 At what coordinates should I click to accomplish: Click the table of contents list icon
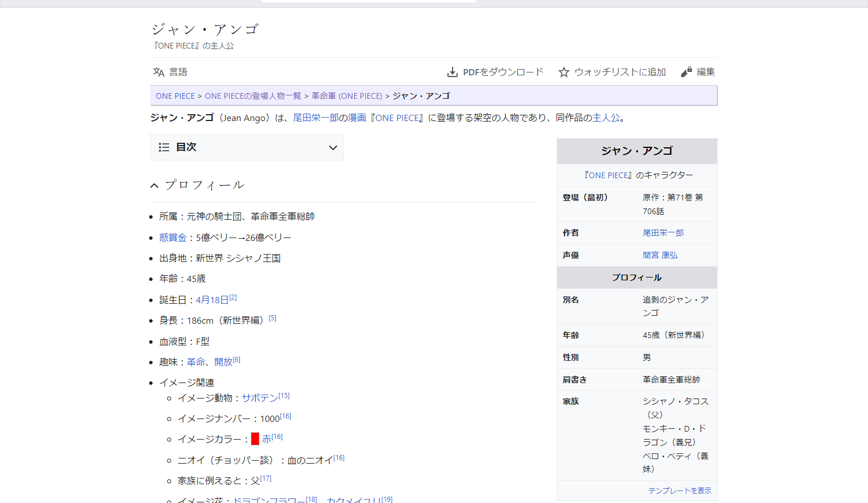pos(164,147)
